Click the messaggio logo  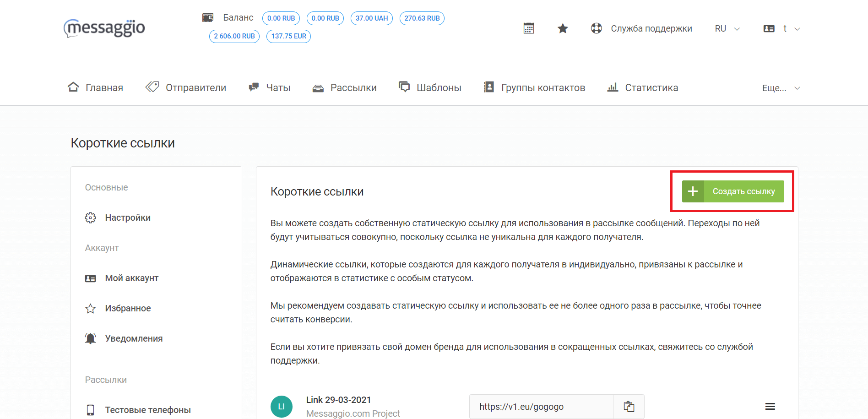point(104,28)
